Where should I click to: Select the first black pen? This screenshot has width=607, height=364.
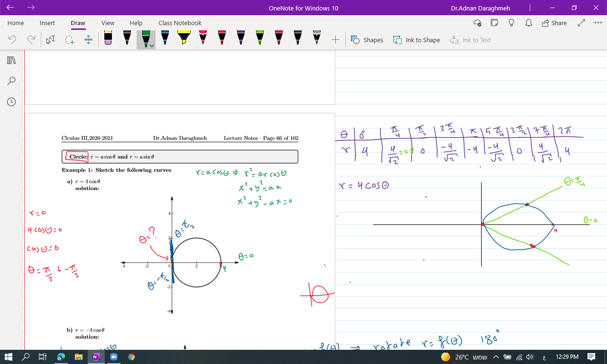tap(127, 38)
